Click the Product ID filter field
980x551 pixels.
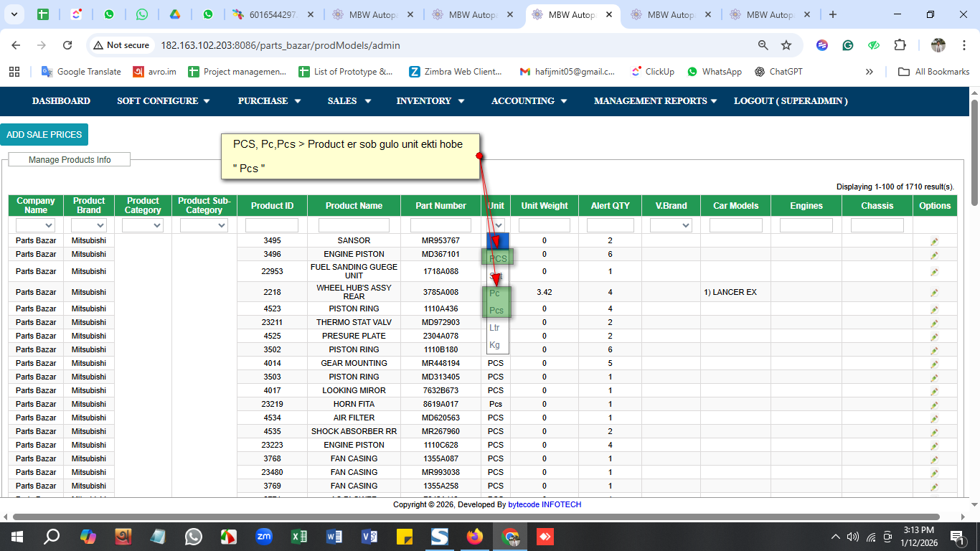pyautogui.click(x=272, y=225)
